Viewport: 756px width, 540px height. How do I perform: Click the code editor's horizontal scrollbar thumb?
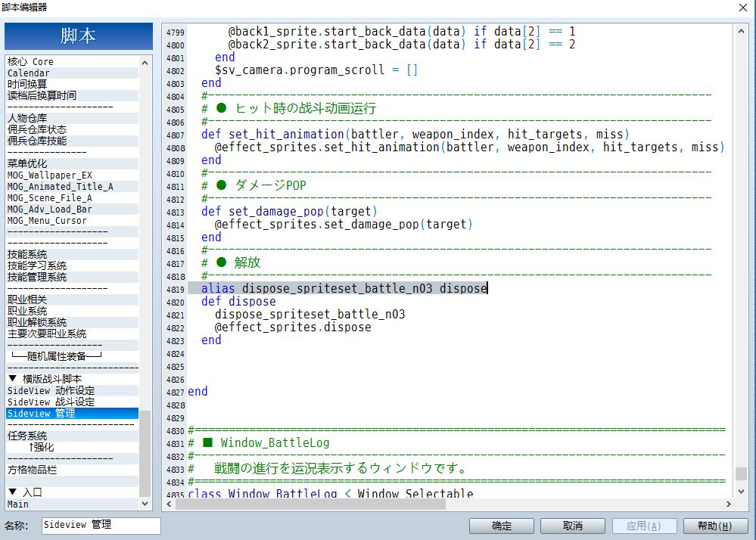[x=310, y=504]
